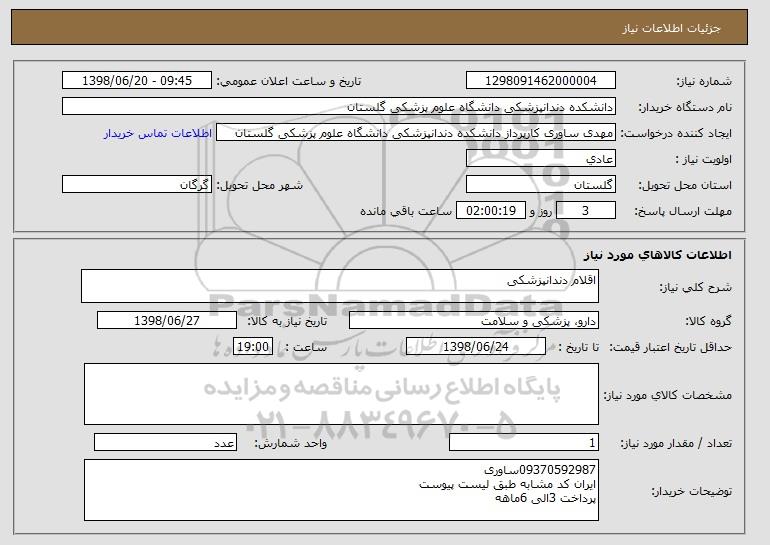This screenshot has height=545, width=770.
Task: Click the label واحد شمارش
Action: (x=290, y=443)
